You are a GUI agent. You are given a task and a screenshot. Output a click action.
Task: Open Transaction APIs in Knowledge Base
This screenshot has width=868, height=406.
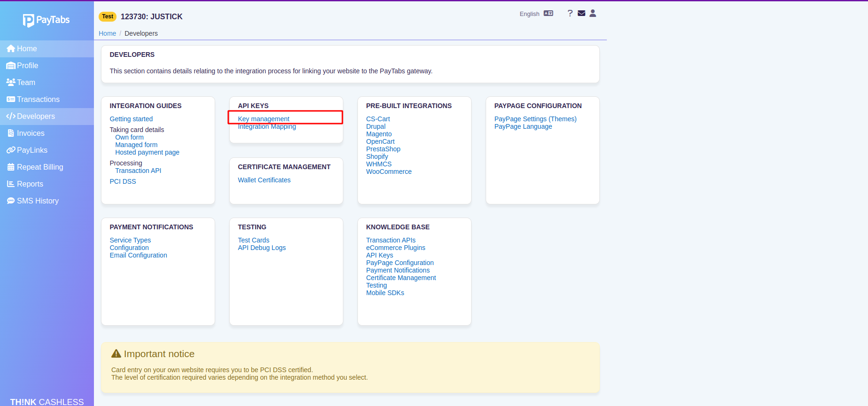(391, 240)
